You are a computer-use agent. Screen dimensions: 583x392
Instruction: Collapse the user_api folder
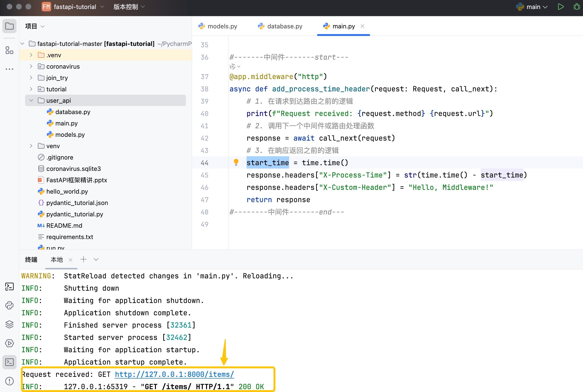coord(31,101)
